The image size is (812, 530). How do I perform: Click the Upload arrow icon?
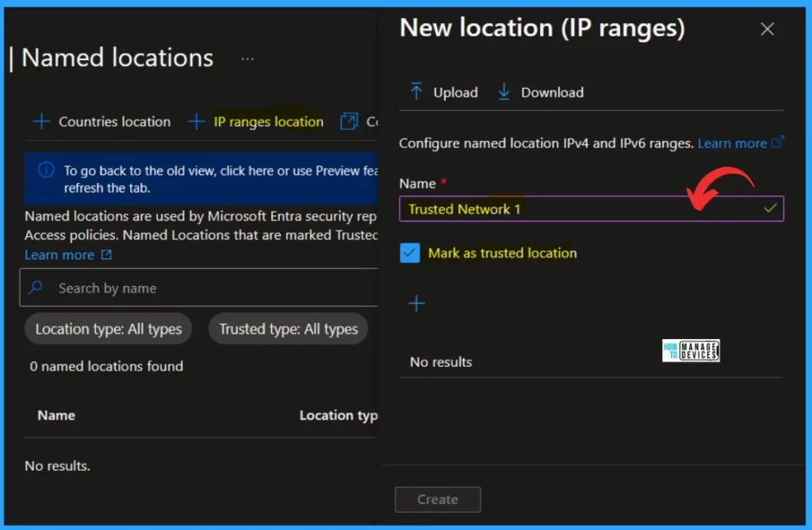point(416,92)
